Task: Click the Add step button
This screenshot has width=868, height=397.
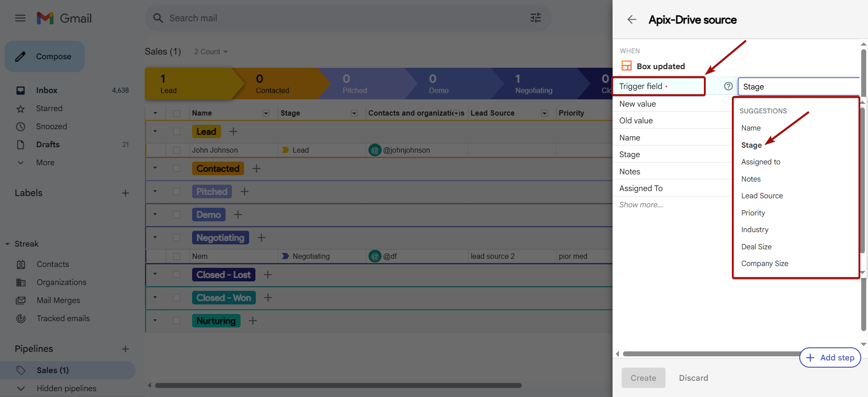Action: (830, 358)
